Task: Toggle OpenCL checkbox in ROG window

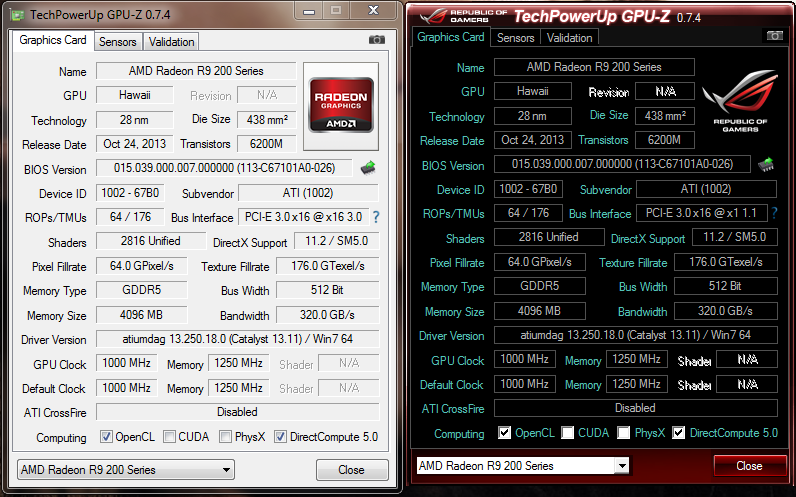Action: pos(504,433)
